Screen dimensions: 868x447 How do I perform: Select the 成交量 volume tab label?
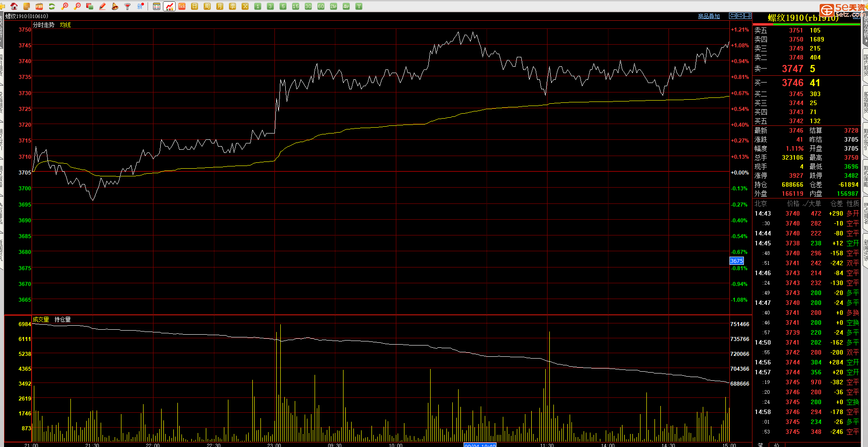tap(41, 319)
